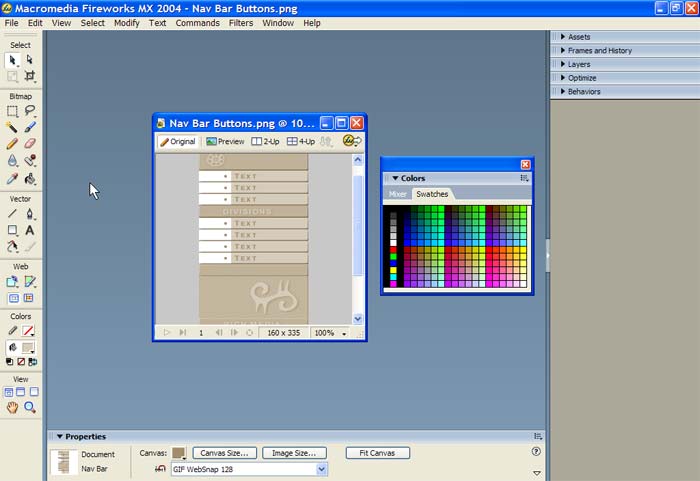Select the Rectangle tool
This screenshot has height=481, width=700.
(x=12, y=230)
